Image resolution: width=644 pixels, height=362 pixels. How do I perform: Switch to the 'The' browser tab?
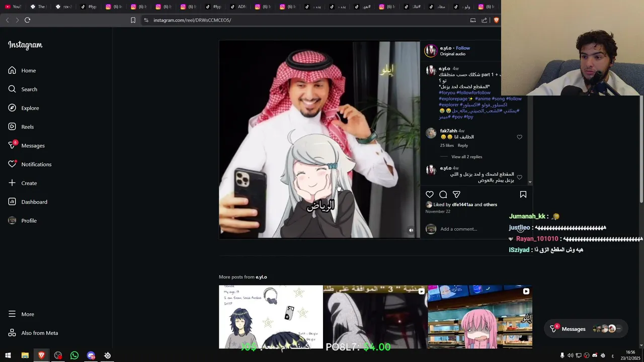click(38, 7)
